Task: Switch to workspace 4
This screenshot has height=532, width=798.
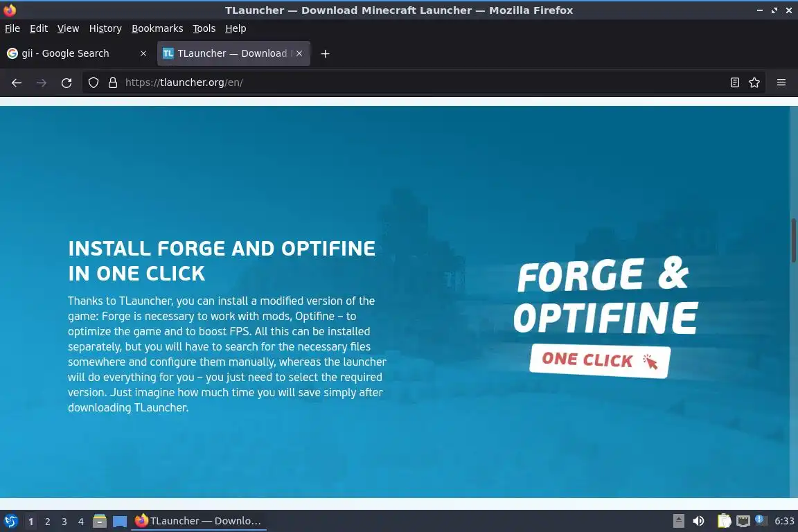Action: click(x=81, y=522)
